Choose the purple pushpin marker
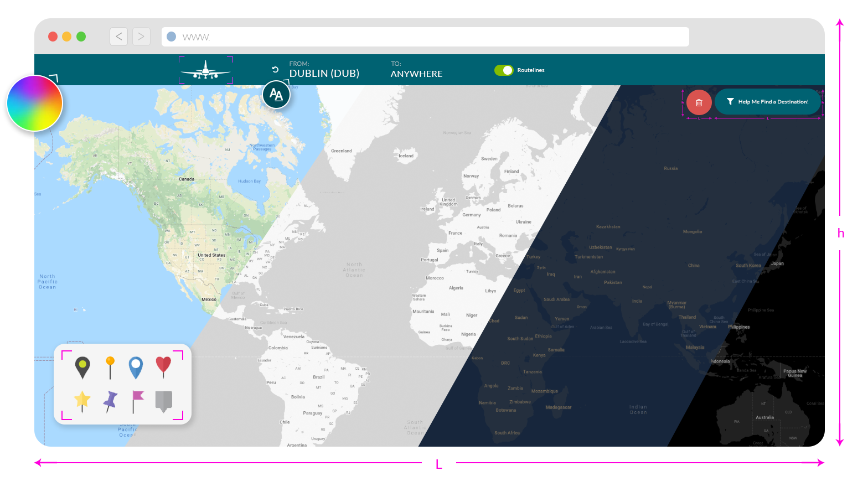Screen dimensions: 868x502 [x=110, y=401]
